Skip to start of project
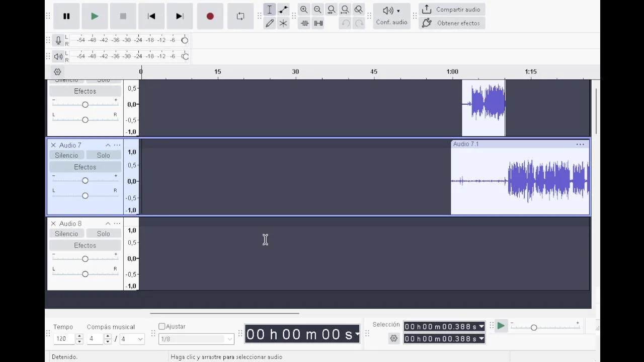Viewport: 644px width, 362px height. (151, 16)
